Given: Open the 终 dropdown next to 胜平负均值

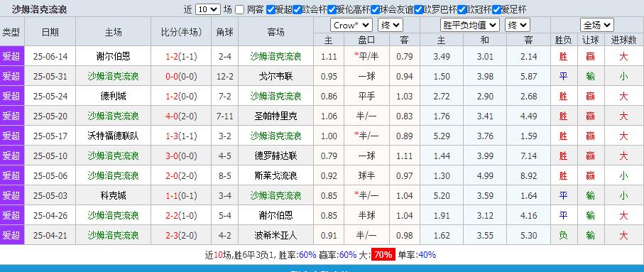Looking at the screenshot, I should 518,25.
